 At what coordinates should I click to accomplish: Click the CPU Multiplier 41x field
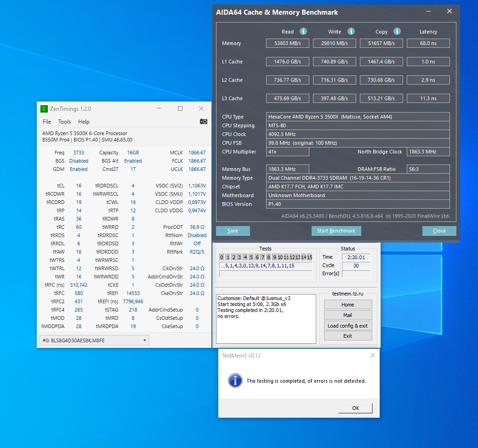tap(287, 152)
